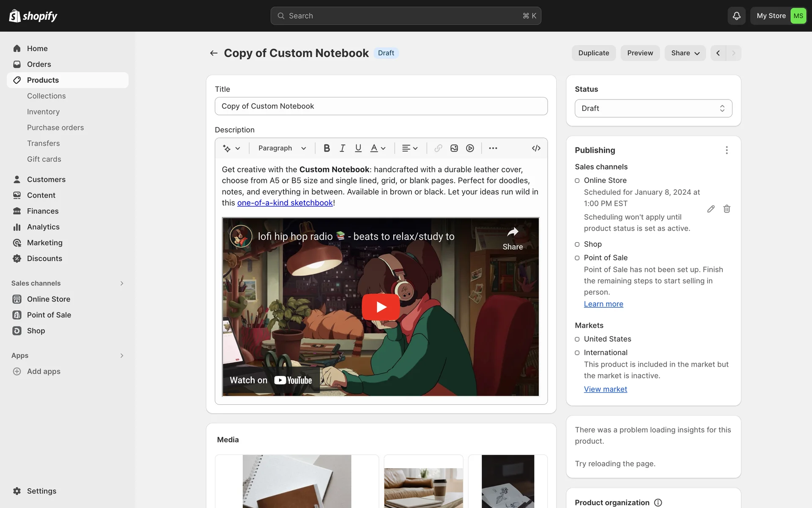Open notifications bell in top bar
The height and width of the screenshot is (508, 812).
[736, 16]
